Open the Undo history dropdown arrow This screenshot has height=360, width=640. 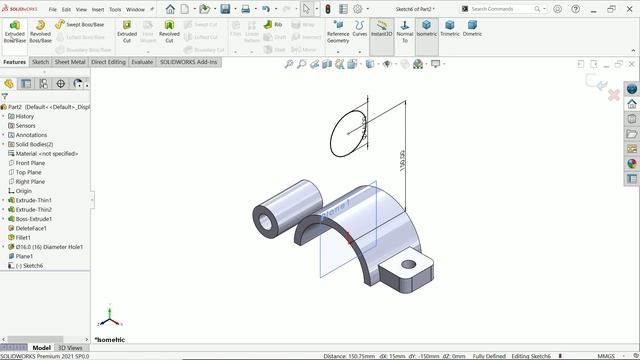click(x=276, y=9)
